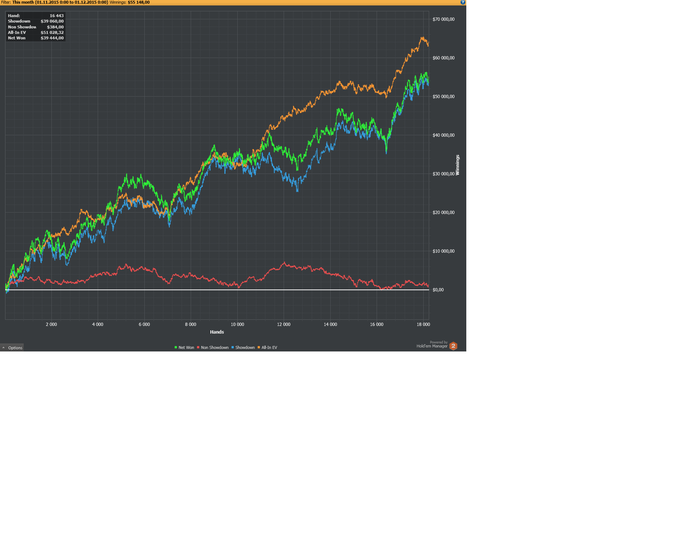Click the 10 000 x-axis label
Viewport: 700px width, 560px height.
click(238, 324)
